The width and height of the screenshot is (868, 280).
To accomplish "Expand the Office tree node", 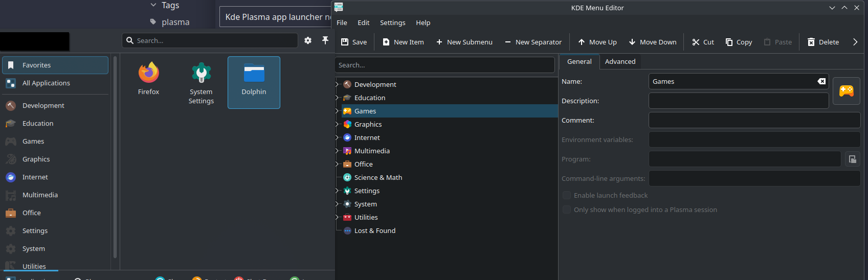I will [x=338, y=164].
